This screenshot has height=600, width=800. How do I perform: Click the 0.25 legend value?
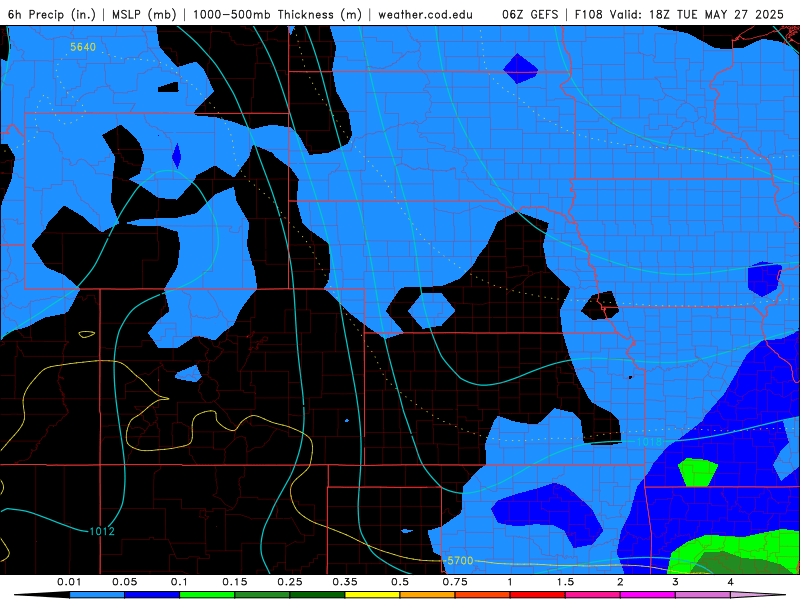(x=290, y=582)
